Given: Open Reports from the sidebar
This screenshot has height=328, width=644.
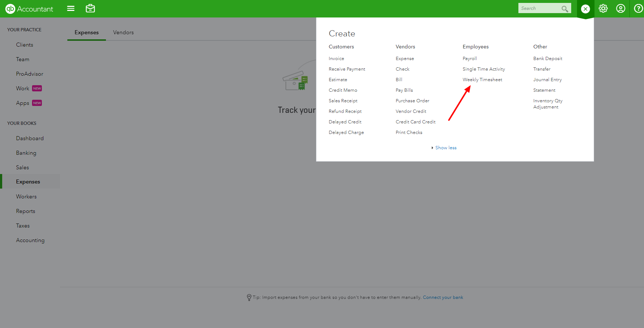Looking at the screenshot, I should pos(25,211).
